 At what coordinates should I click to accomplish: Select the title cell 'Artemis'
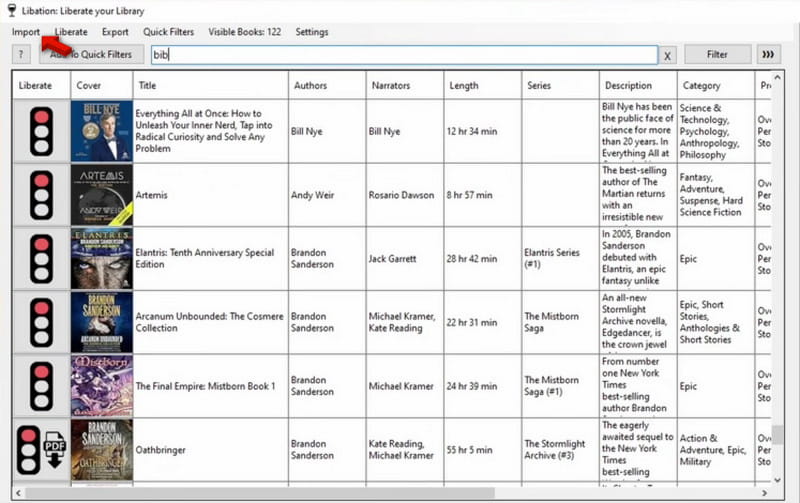pyautogui.click(x=210, y=195)
